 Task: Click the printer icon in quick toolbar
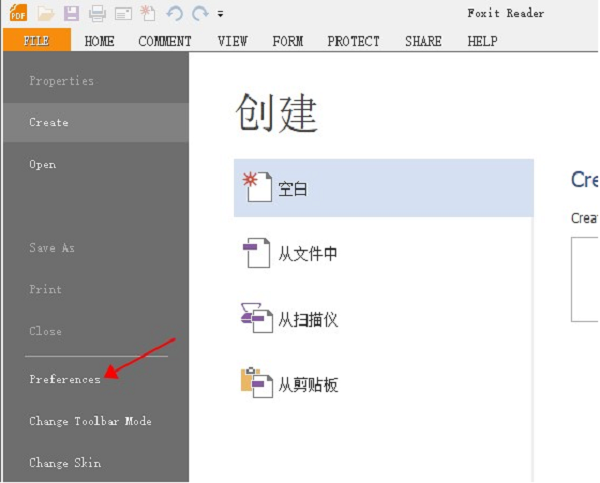(97, 14)
